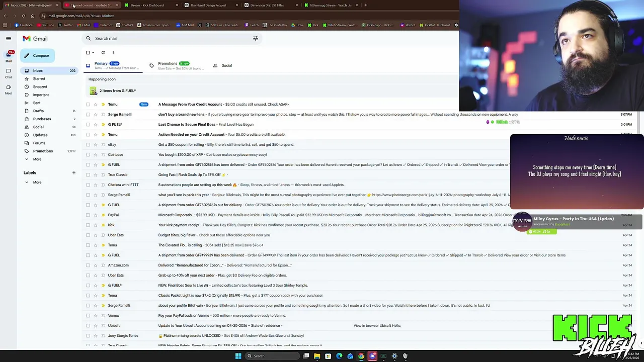Viewport: 644px width, 362px height.
Task: Check the box for the Coinbase email
Action: coord(88,155)
